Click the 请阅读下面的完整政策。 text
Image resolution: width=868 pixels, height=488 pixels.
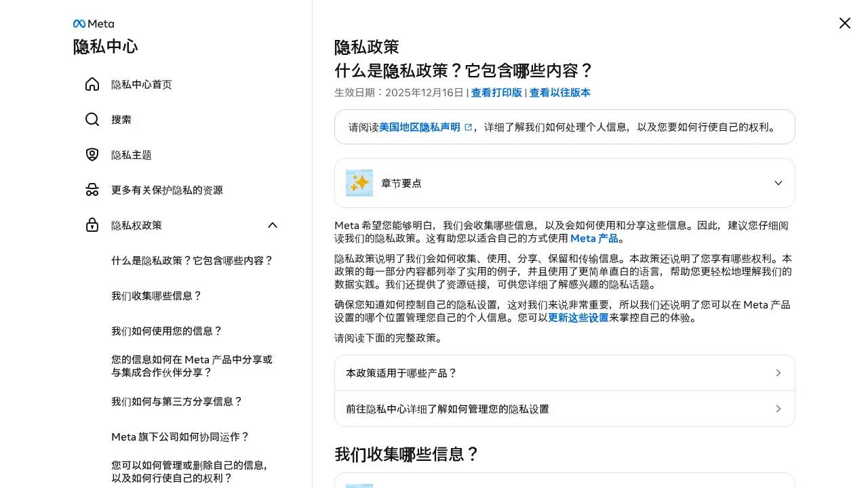(390, 338)
